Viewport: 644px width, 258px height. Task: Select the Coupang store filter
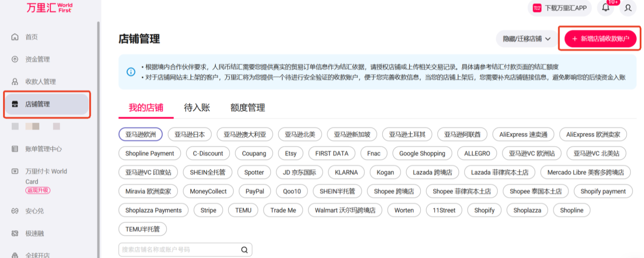coord(254,153)
